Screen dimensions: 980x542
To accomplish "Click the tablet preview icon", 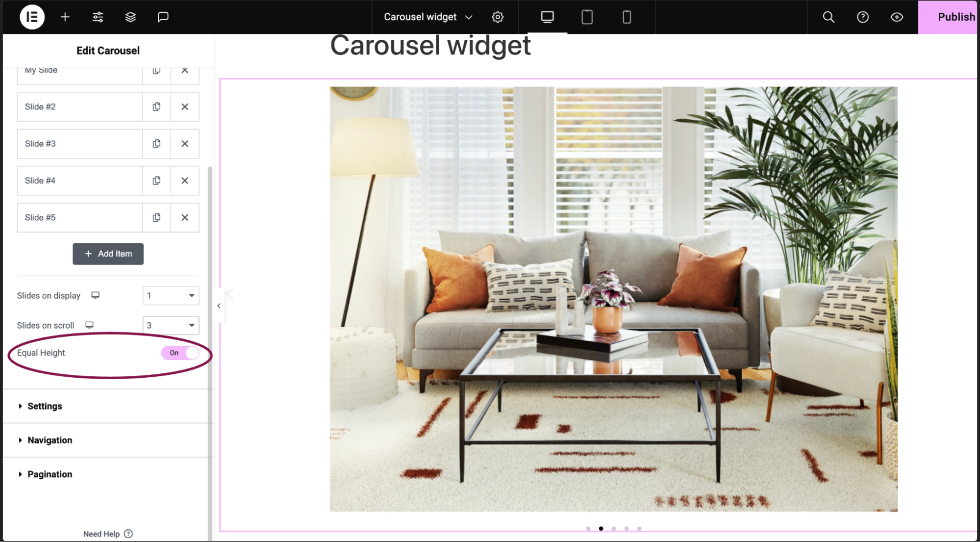I will [x=587, y=17].
